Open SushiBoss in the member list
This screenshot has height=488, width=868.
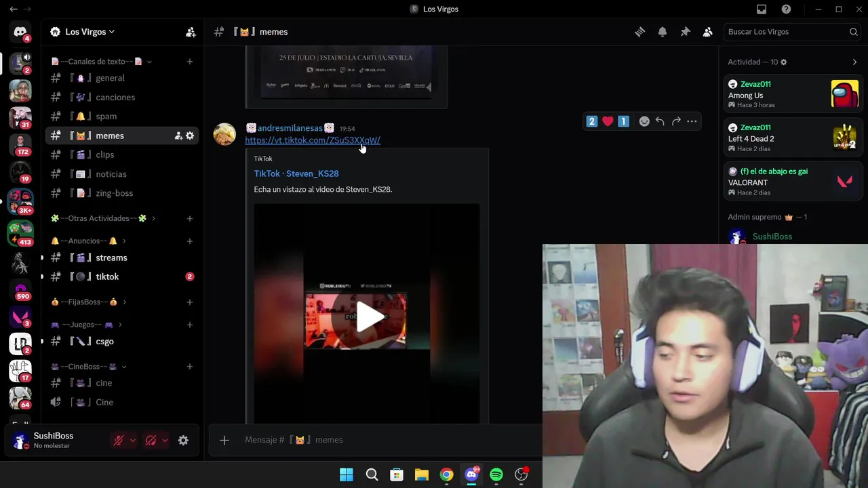click(x=772, y=237)
